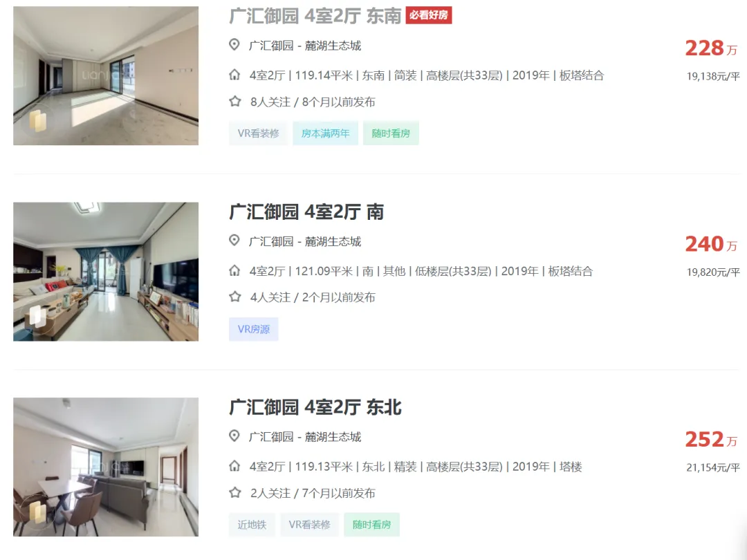Click the VR badge on second listing photo
Viewport: 747px width, 560px height.
[37, 316]
